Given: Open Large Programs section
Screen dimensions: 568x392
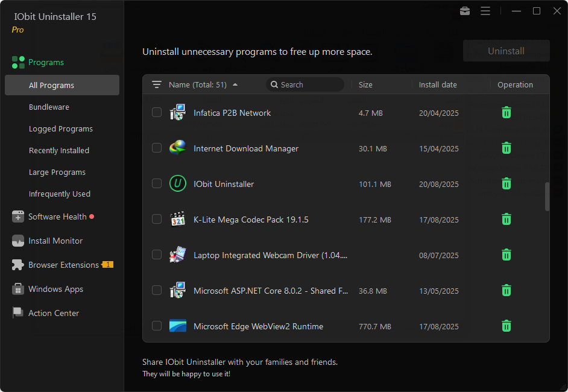Looking at the screenshot, I should pos(57,172).
